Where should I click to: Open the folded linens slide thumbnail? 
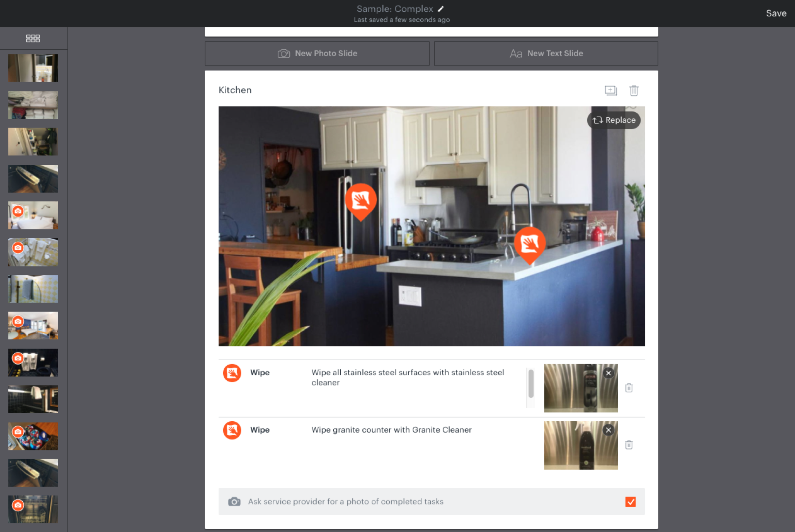pos(33,105)
